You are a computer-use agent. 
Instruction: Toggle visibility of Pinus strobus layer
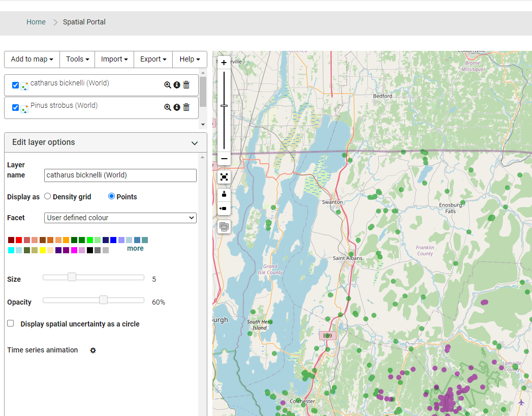coord(15,108)
